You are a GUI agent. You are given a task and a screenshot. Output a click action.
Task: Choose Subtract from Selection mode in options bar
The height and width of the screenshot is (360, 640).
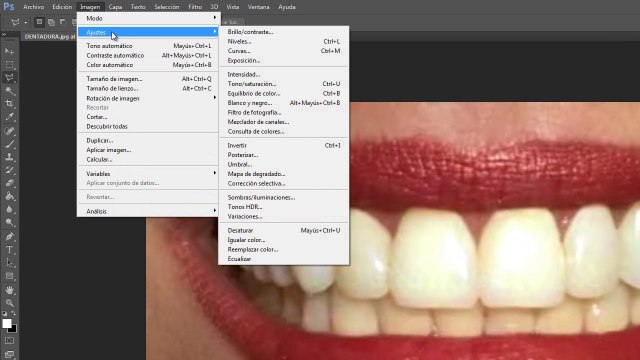point(62,22)
